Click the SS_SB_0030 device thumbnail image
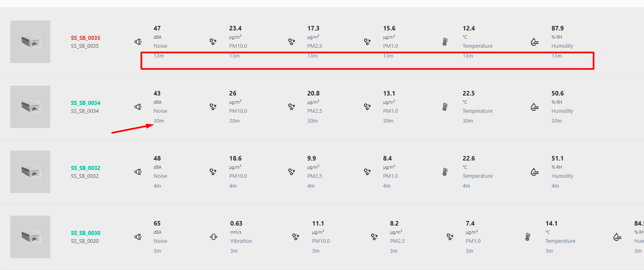The width and height of the screenshot is (644, 270). 30,237
